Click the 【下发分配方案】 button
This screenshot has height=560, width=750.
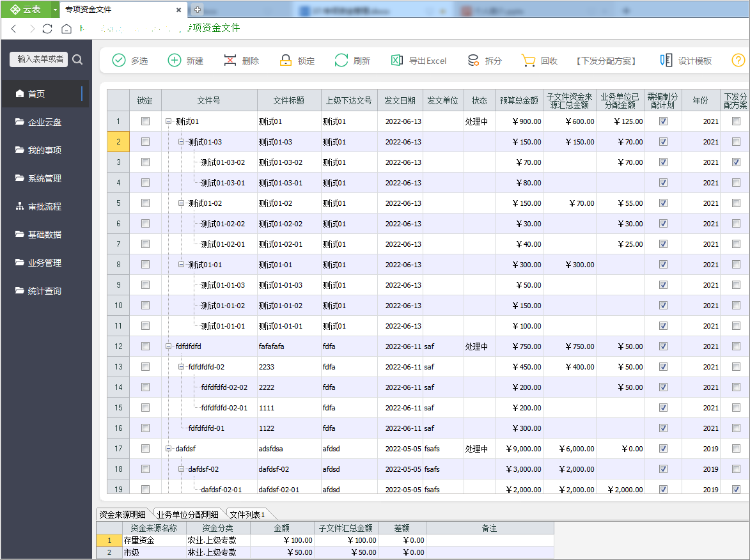pos(605,61)
